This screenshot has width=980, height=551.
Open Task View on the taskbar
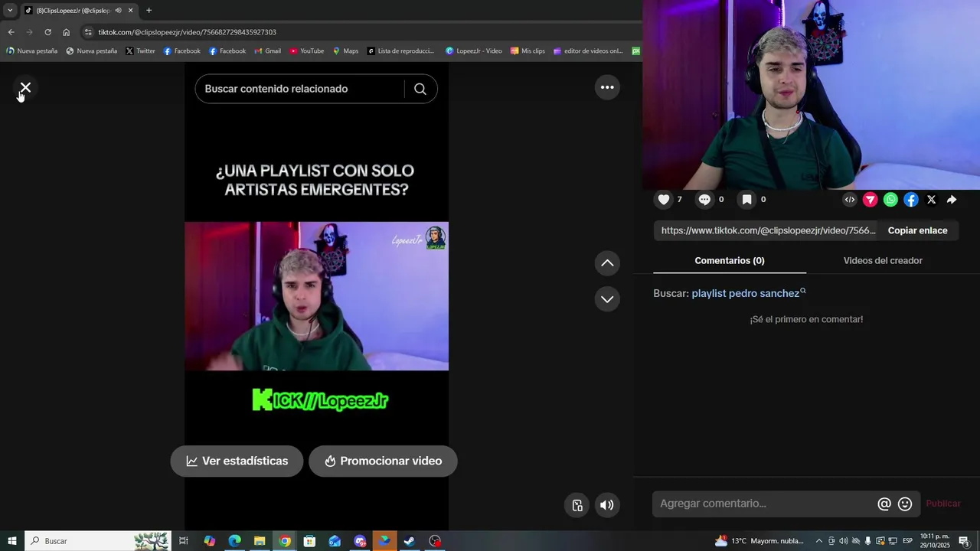184,541
